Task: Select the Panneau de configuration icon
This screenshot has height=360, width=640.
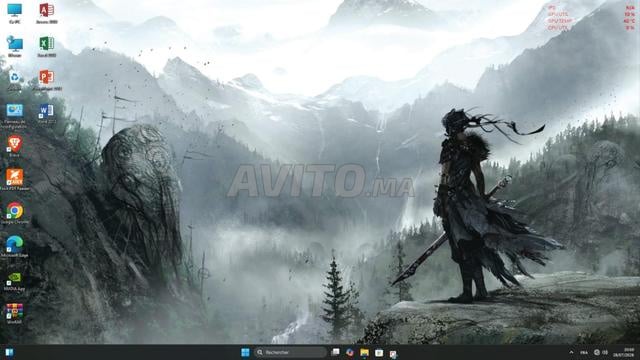Action: pos(14,116)
